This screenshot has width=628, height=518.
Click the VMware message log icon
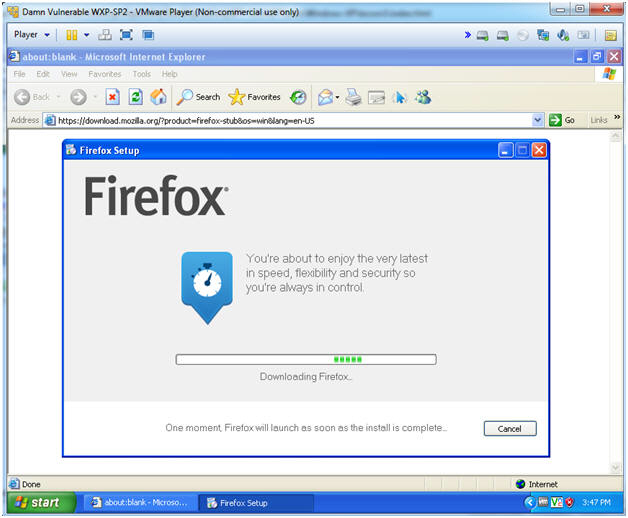611,36
